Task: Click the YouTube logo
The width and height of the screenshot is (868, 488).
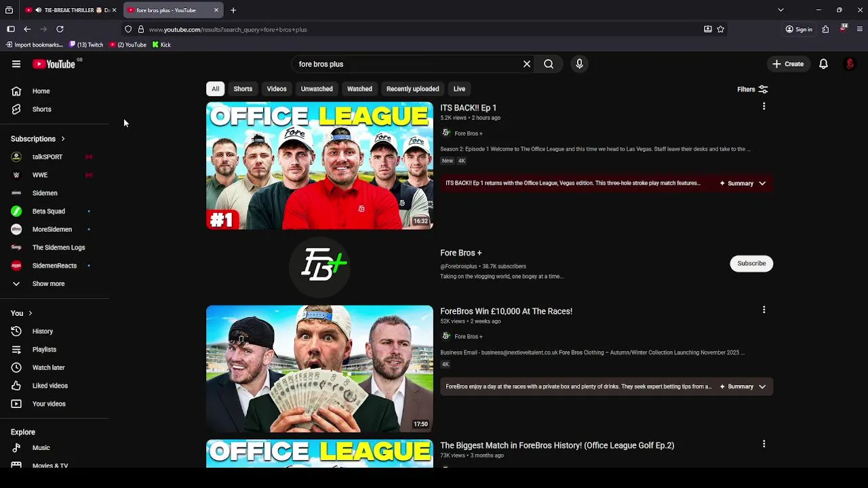Action: point(54,64)
